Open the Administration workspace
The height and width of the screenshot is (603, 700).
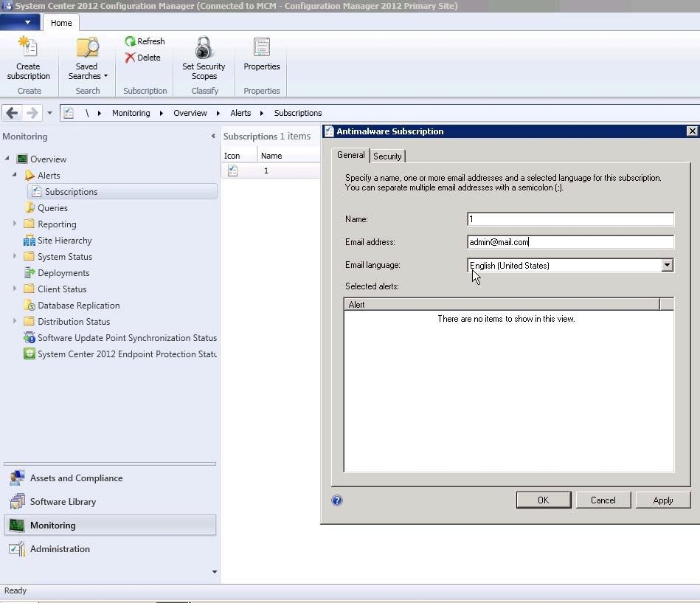(110, 549)
